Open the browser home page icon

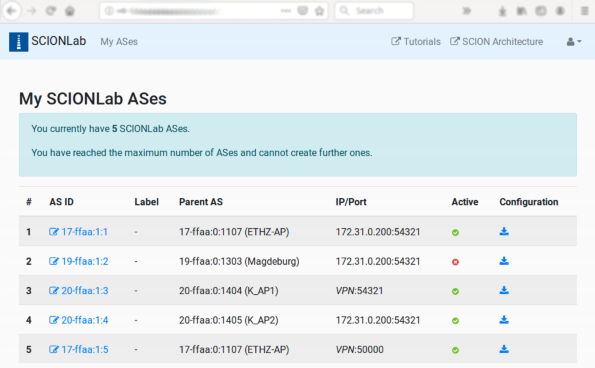pyautogui.click(x=70, y=11)
